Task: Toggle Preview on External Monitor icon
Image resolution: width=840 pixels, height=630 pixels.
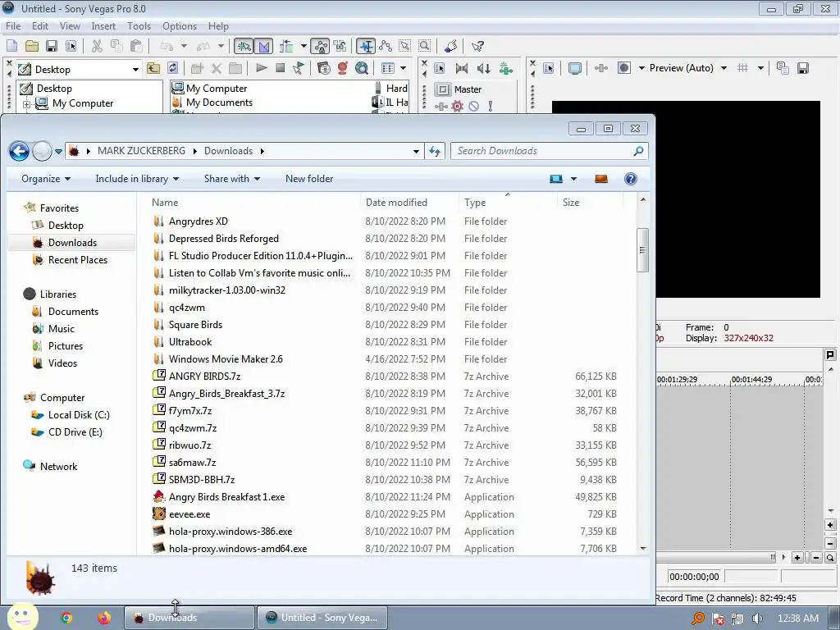Action: click(575, 68)
